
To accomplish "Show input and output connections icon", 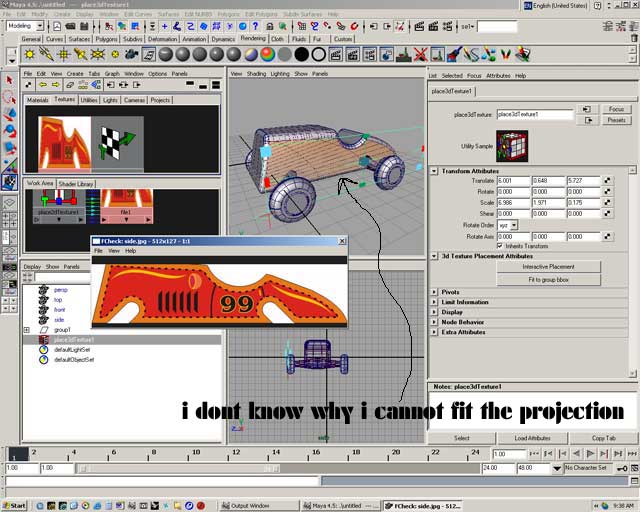I will (x=123, y=85).
